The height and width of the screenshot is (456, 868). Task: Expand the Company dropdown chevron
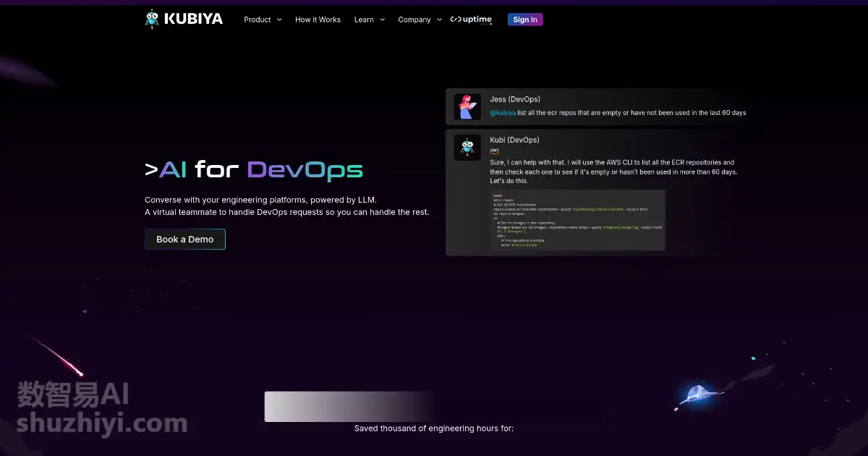point(439,20)
